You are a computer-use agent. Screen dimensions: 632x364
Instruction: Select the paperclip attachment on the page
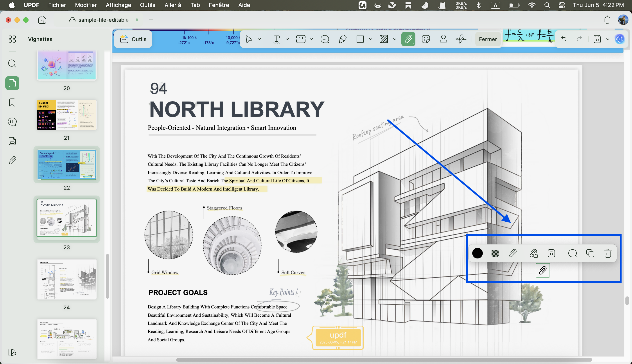[542, 270]
